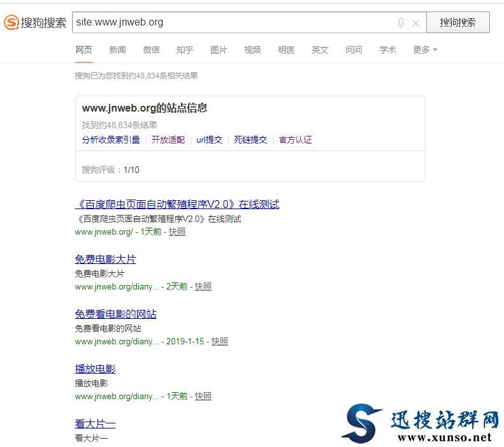Click the 死链提交 link

250,140
